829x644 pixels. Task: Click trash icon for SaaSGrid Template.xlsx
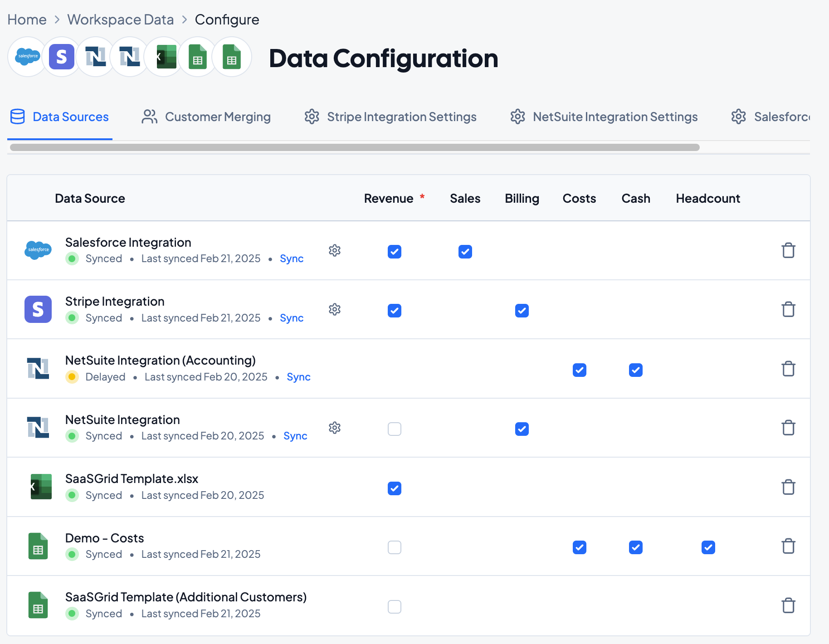coord(788,487)
